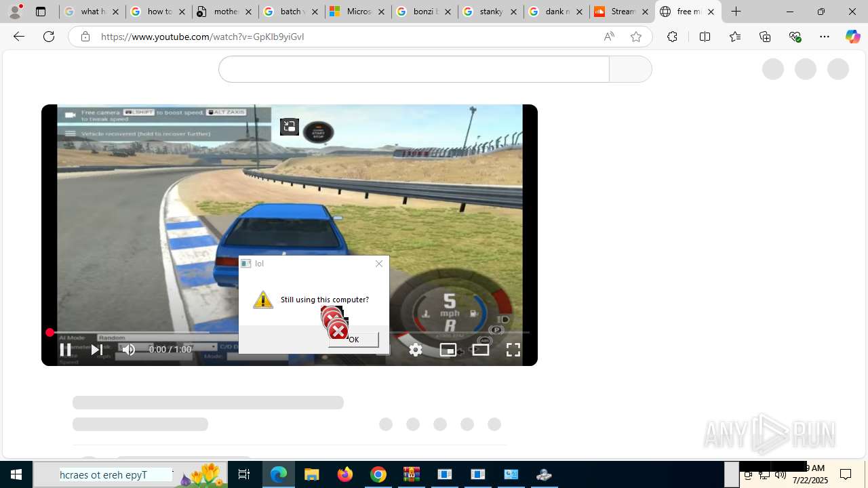
Task: Add this page to favorites
Action: click(x=635, y=37)
